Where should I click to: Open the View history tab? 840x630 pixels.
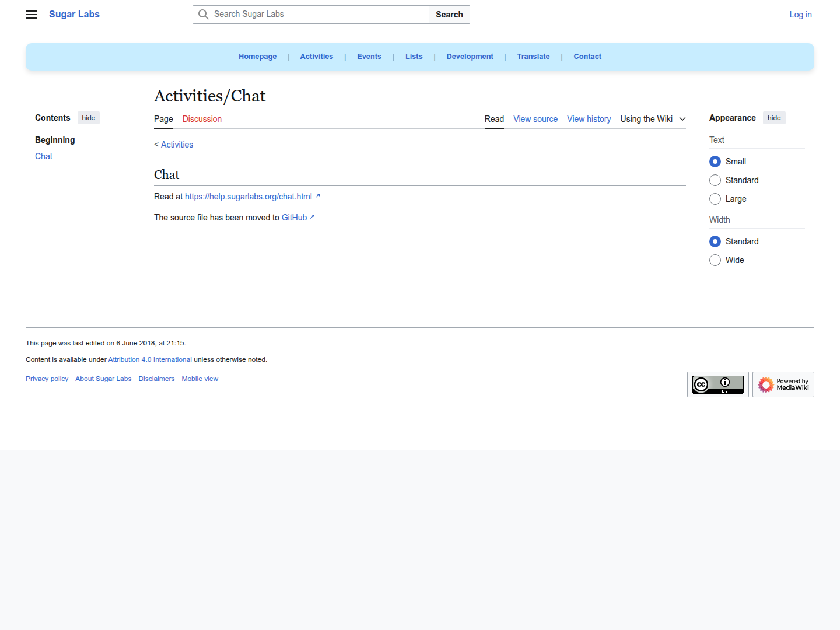(x=589, y=119)
